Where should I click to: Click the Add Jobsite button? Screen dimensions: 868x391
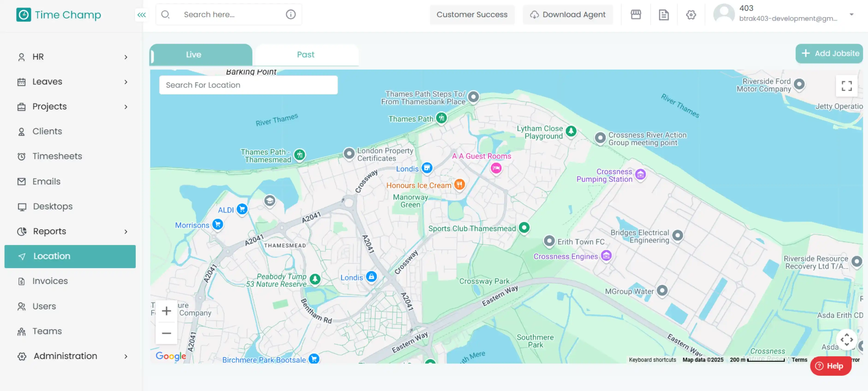(829, 53)
